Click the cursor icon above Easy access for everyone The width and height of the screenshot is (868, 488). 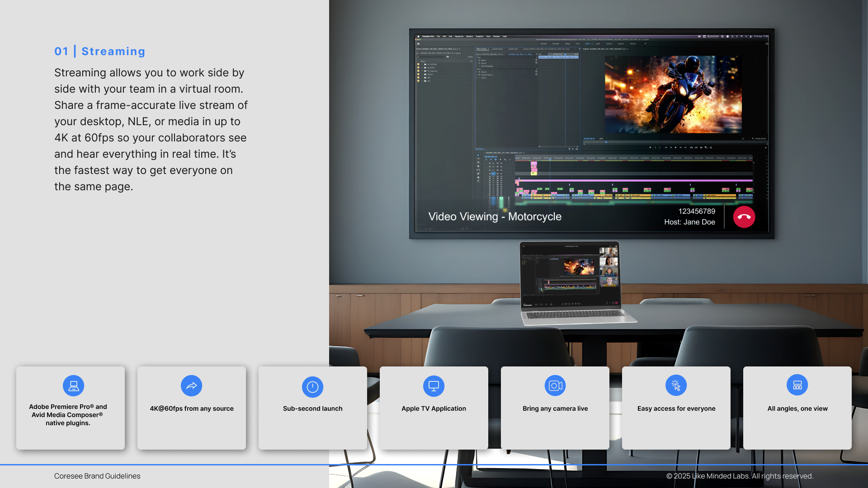[x=676, y=385]
